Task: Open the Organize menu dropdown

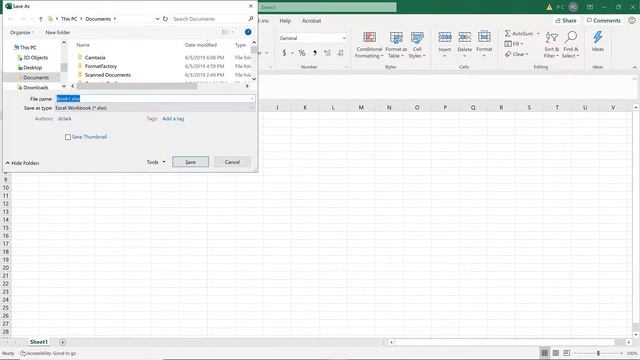Action: point(22,32)
